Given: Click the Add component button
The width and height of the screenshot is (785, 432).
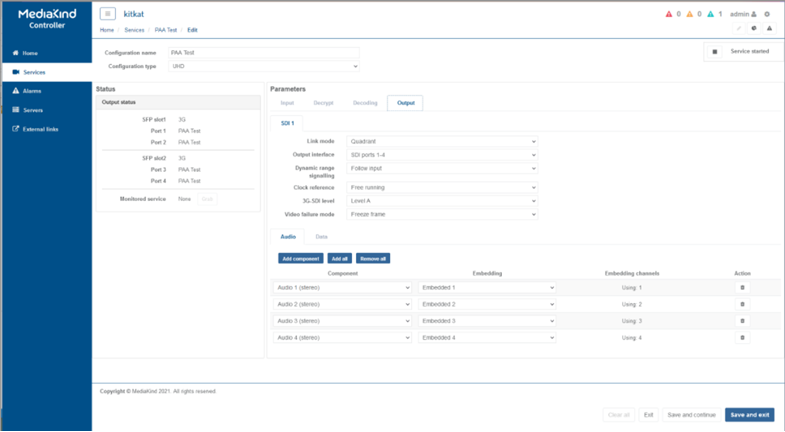Looking at the screenshot, I should click(300, 258).
